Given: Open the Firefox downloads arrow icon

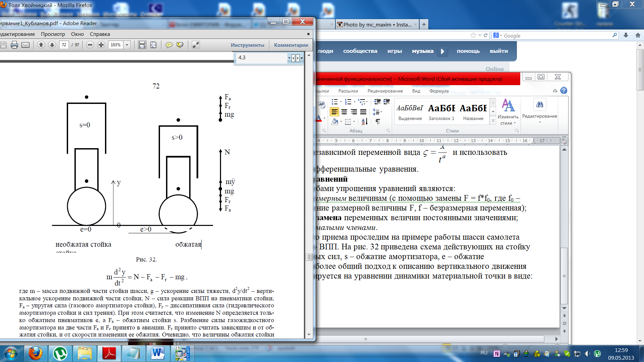Looking at the screenshot, I should tap(626, 35).
